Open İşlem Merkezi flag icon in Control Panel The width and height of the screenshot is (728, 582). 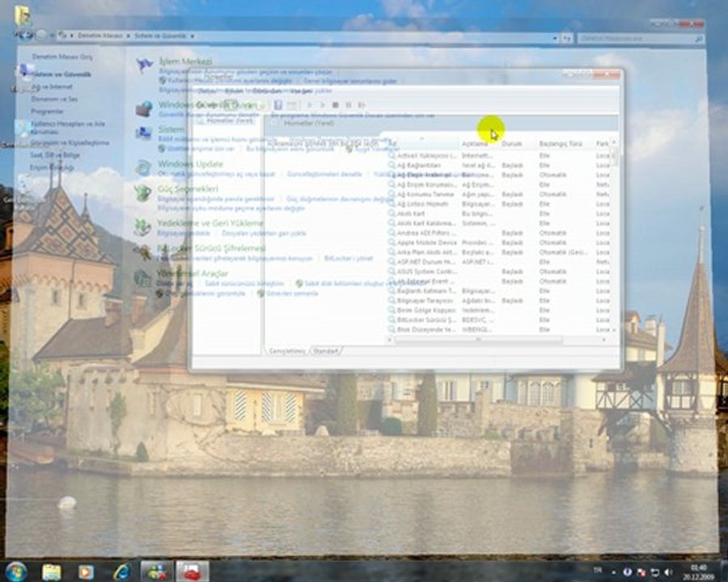145,65
